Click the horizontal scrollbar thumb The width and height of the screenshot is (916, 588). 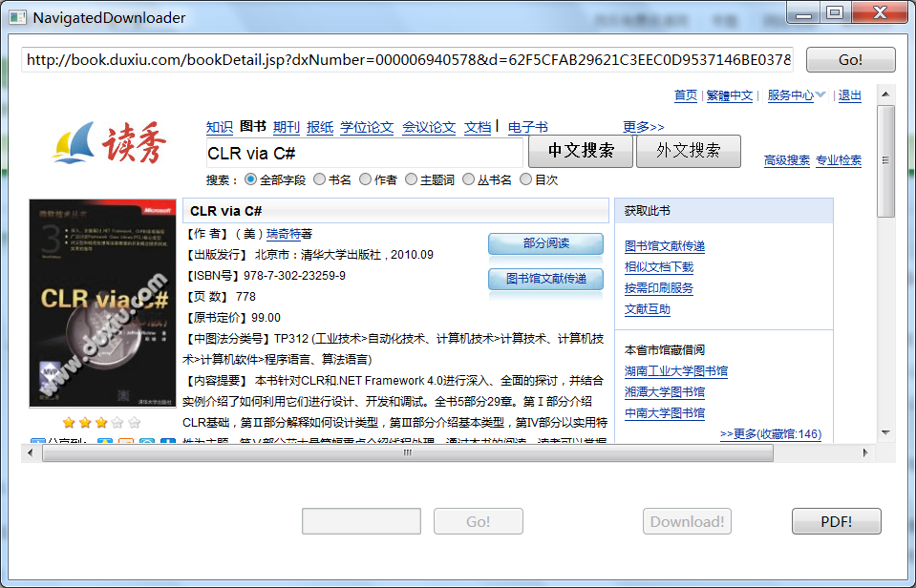click(408, 452)
